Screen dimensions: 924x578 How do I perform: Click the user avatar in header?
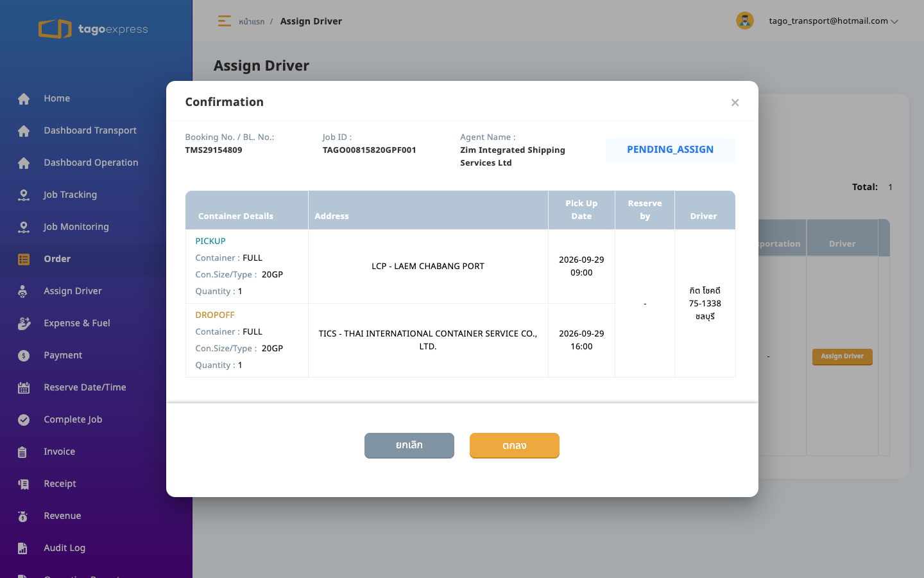coord(744,21)
